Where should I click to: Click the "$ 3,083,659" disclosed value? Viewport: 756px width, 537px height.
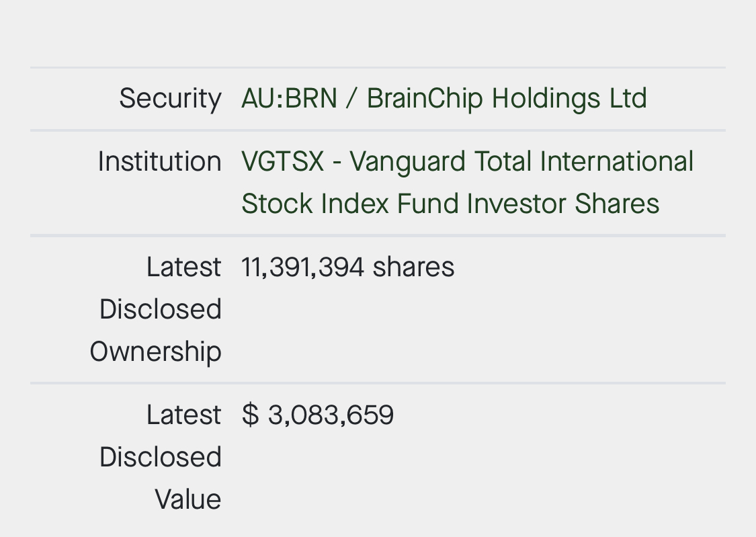[x=317, y=415]
